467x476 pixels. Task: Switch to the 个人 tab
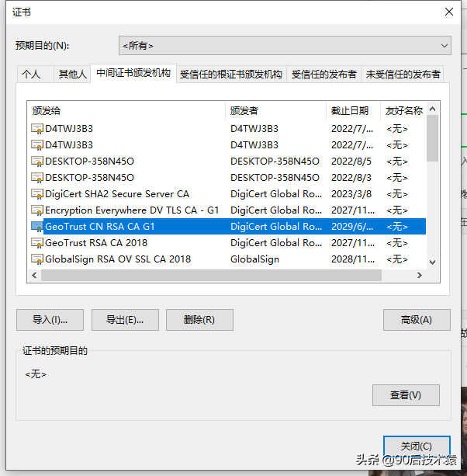point(31,75)
